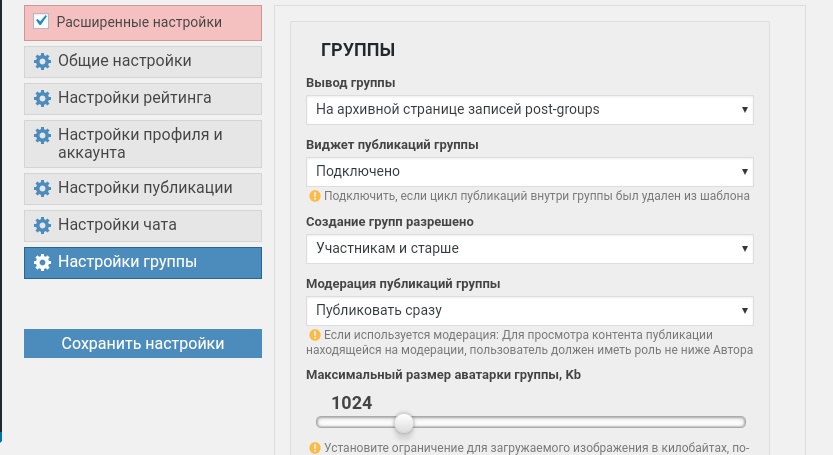Click the avatar size slider handle
Screen dimensions: 833x455
click(x=404, y=423)
